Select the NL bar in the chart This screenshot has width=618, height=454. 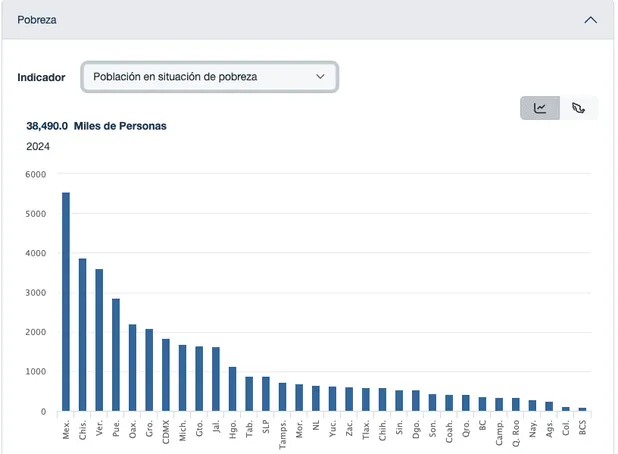tap(316, 398)
